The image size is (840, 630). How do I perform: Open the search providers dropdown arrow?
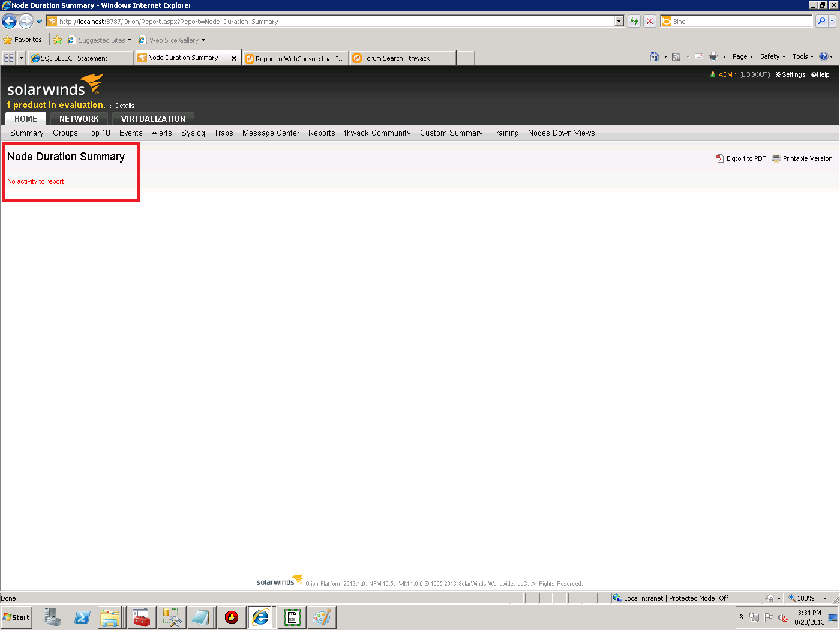click(x=833, y=21)
